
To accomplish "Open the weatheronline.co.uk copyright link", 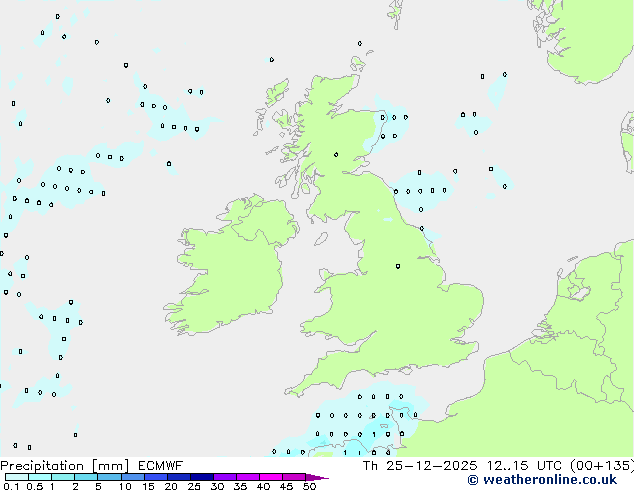I will click(x=542, y=480).
